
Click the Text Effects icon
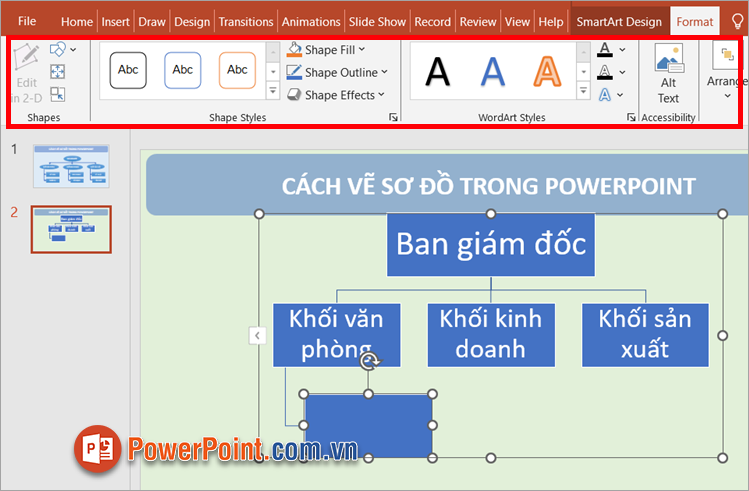pos(605,95)
